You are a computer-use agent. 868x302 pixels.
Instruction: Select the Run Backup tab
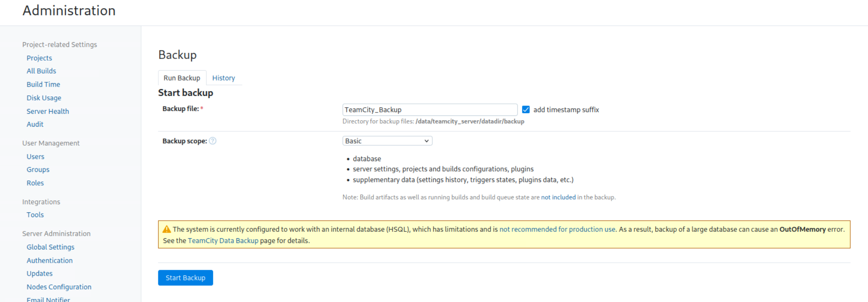click(x=182, y=78)
